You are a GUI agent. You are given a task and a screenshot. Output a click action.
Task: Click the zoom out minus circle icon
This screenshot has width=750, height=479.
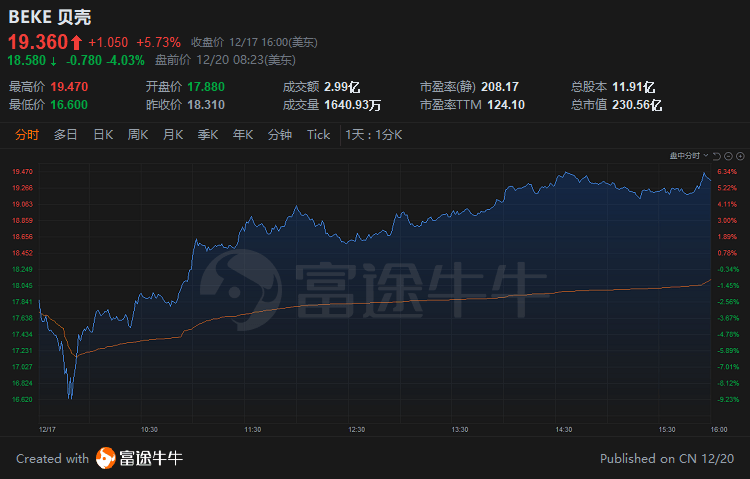(728, 156)
